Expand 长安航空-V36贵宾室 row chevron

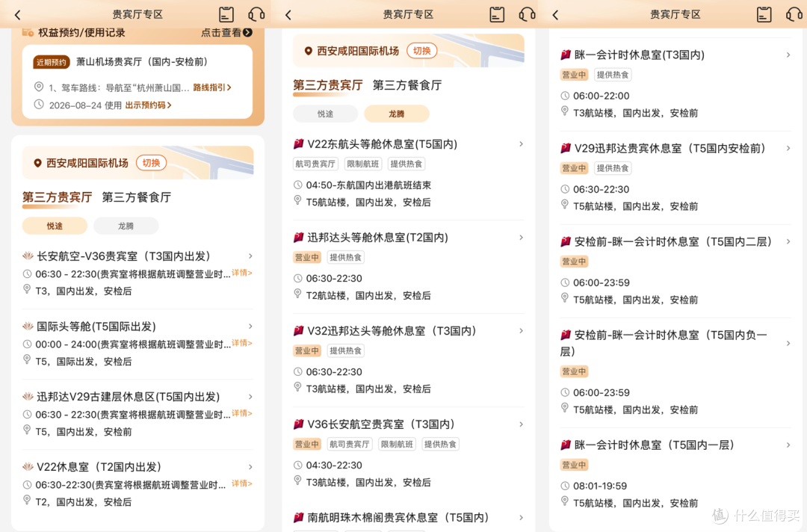[x=250, y=256]
